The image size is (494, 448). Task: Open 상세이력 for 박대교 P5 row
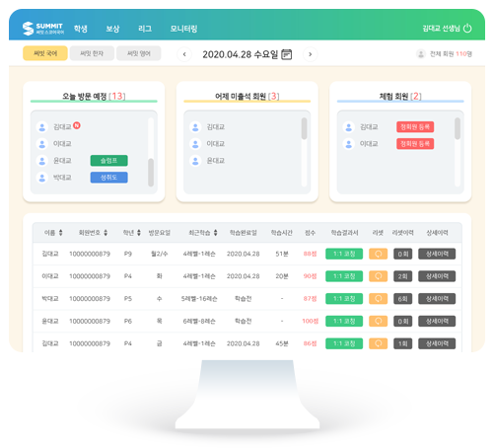pos(437,299)
